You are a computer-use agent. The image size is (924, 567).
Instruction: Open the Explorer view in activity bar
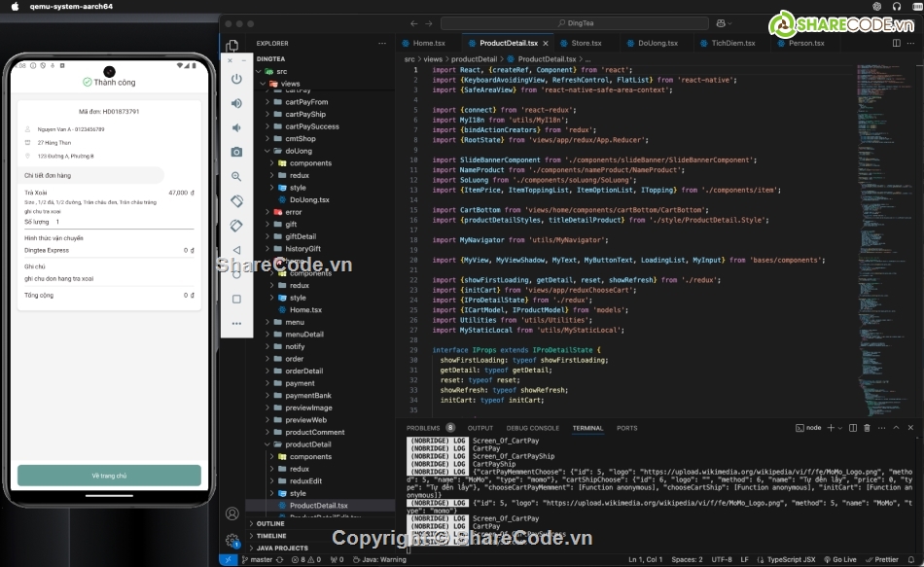tap(232, 46)
